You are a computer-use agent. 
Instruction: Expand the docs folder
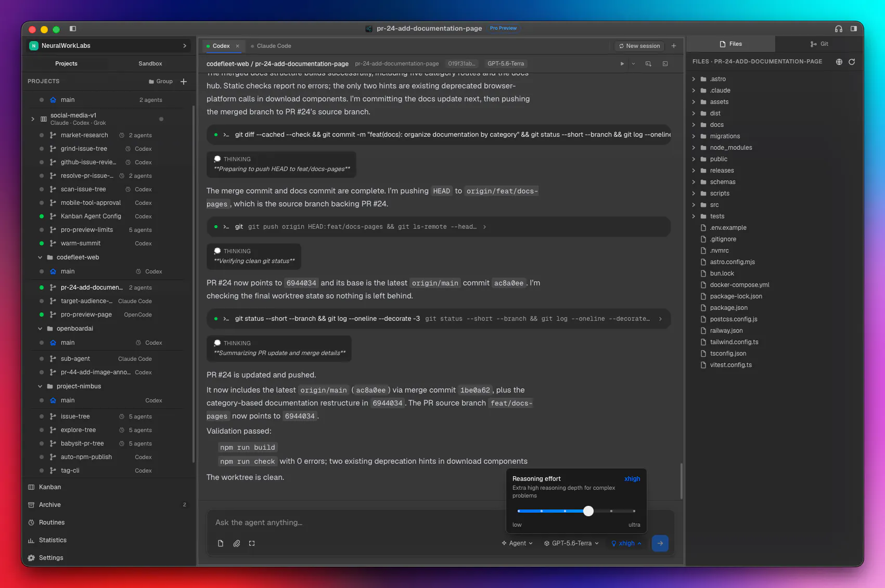coord(694,125)
